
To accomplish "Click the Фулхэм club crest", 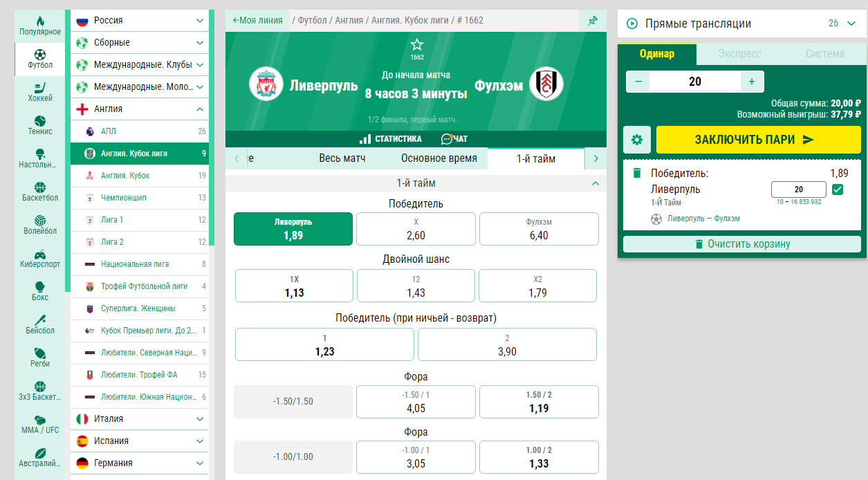I will [x=546, y=84].
